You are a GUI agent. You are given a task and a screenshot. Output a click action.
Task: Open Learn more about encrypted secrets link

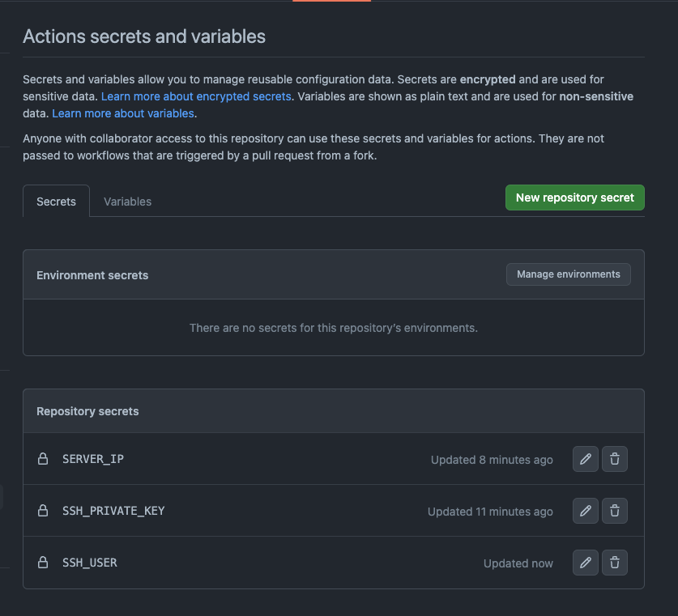(196, 96)
